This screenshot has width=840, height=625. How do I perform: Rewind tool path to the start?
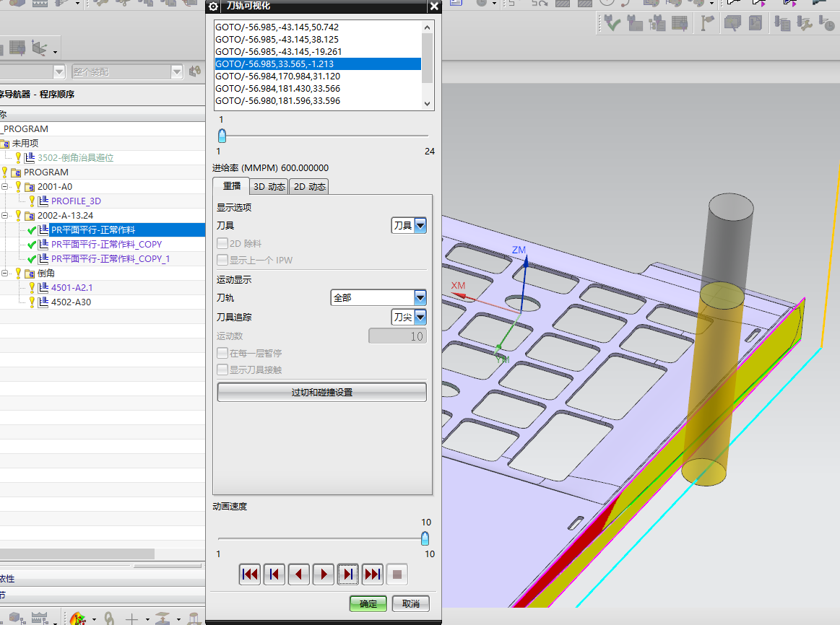250,574
